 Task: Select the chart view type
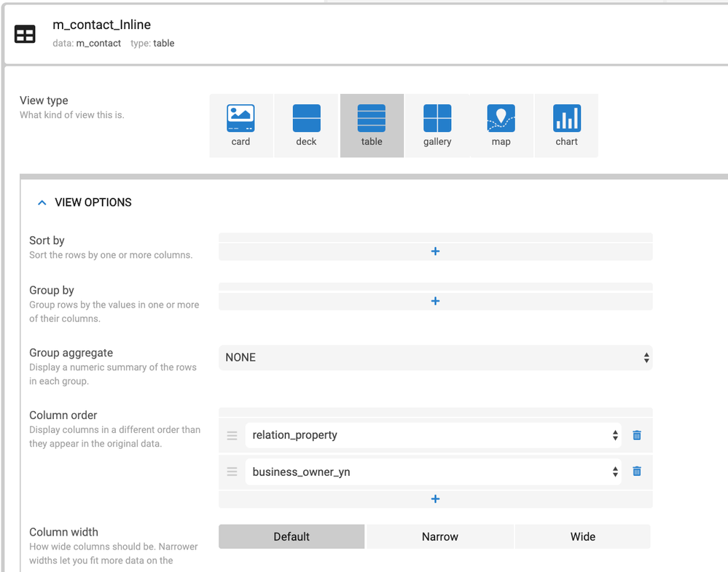pyautogui.click(x=567, y=126)
